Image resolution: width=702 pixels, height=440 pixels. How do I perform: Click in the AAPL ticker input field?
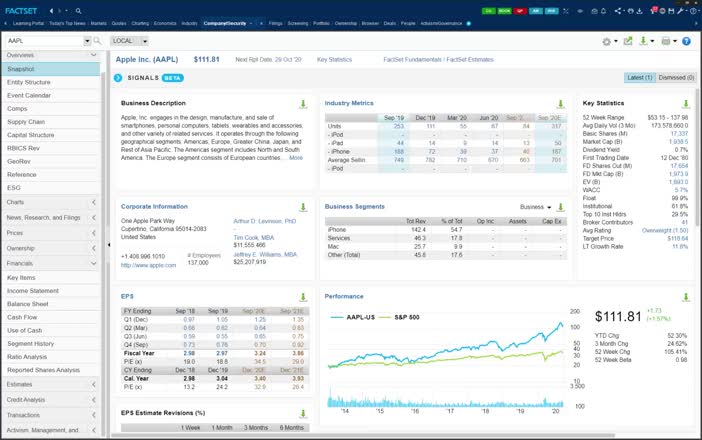click(44, 41)
